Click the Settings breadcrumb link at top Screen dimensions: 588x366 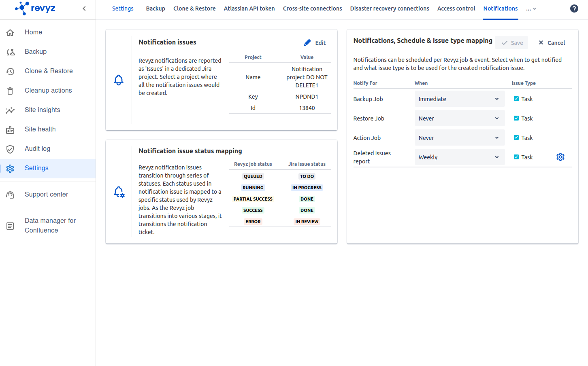click(x=123, y=8)
